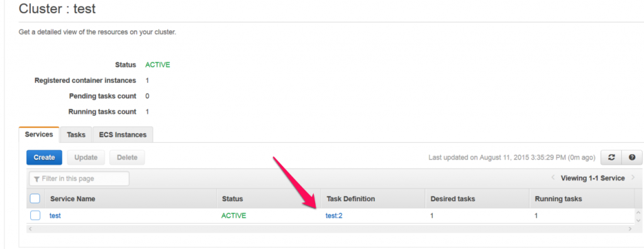Go to next page of services
This screenshot has width=644, height=249.
tap(633, 177)
